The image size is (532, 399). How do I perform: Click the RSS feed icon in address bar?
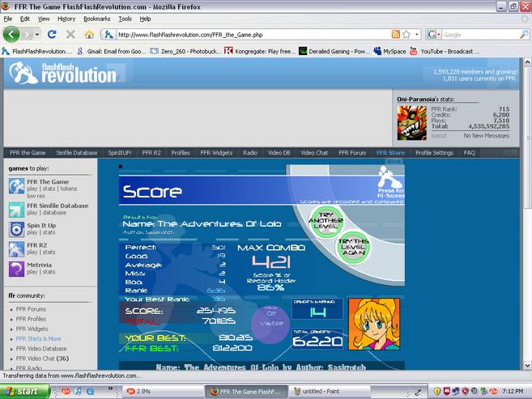tap(396, 34)
